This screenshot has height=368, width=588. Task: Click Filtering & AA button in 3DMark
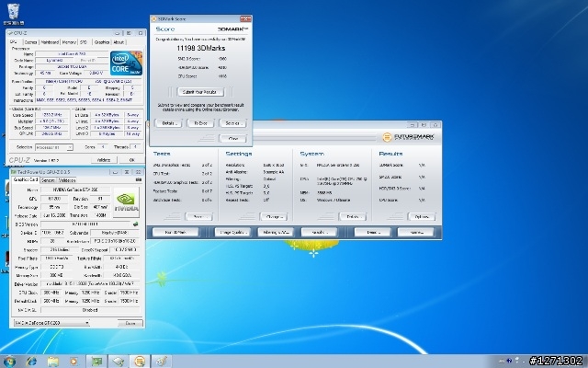pos(276,232)
